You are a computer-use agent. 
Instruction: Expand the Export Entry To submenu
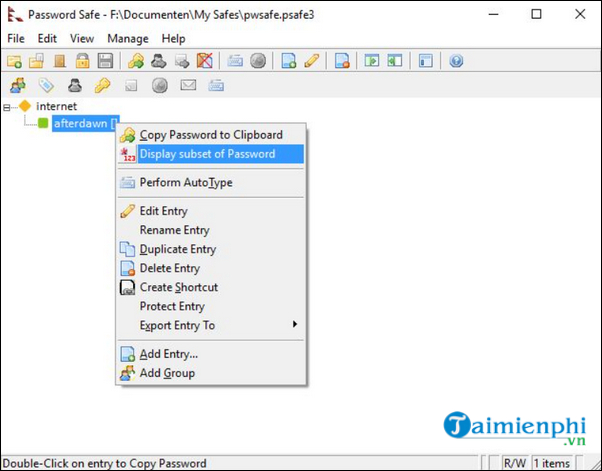(x=211, y=326)
